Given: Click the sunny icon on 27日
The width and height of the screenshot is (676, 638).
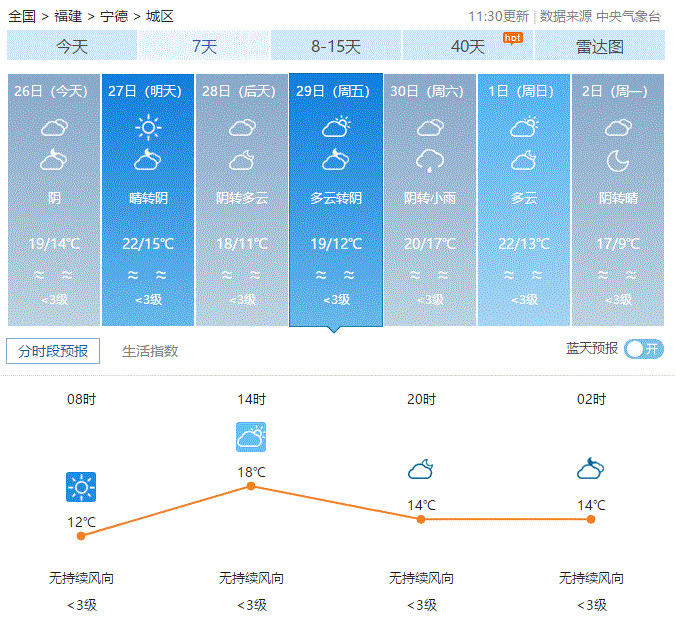Looking at the screenshot, I should (x=148, y=127).
